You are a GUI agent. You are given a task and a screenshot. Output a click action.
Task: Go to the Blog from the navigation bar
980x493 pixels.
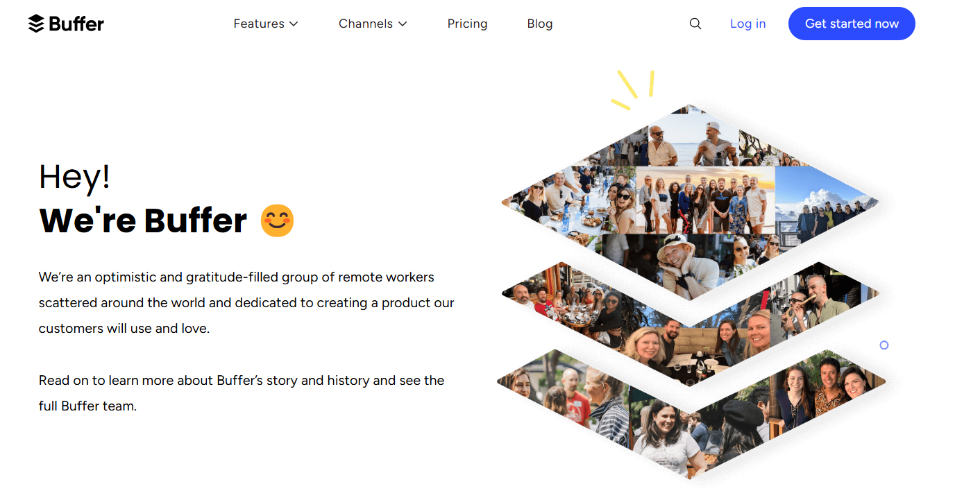point(540,23)
